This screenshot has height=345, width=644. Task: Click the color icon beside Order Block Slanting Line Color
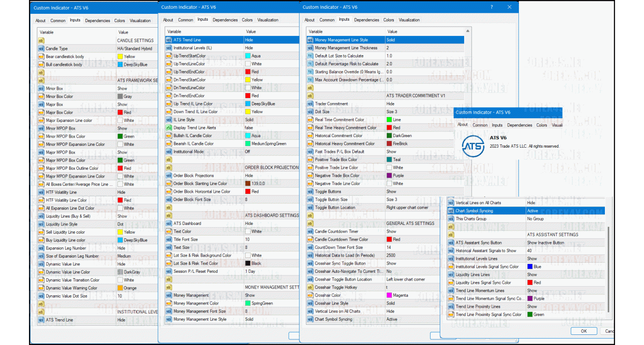tap(168, 184)
